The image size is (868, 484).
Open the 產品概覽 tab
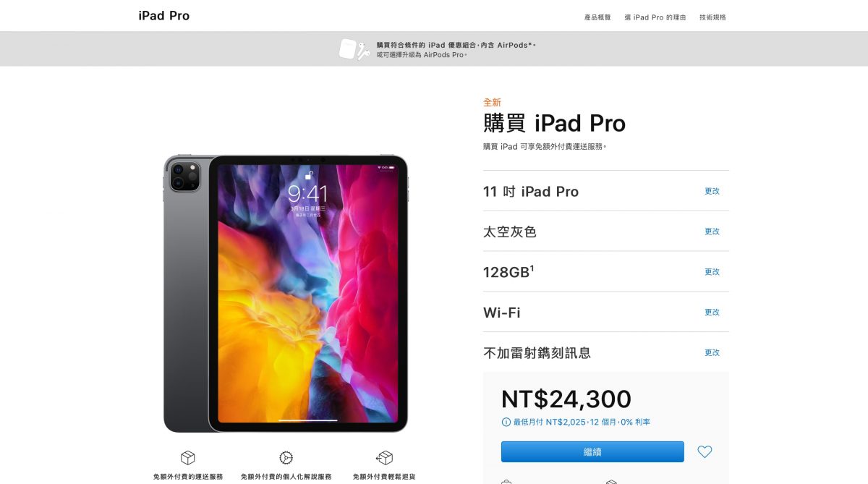coord(597,17)
